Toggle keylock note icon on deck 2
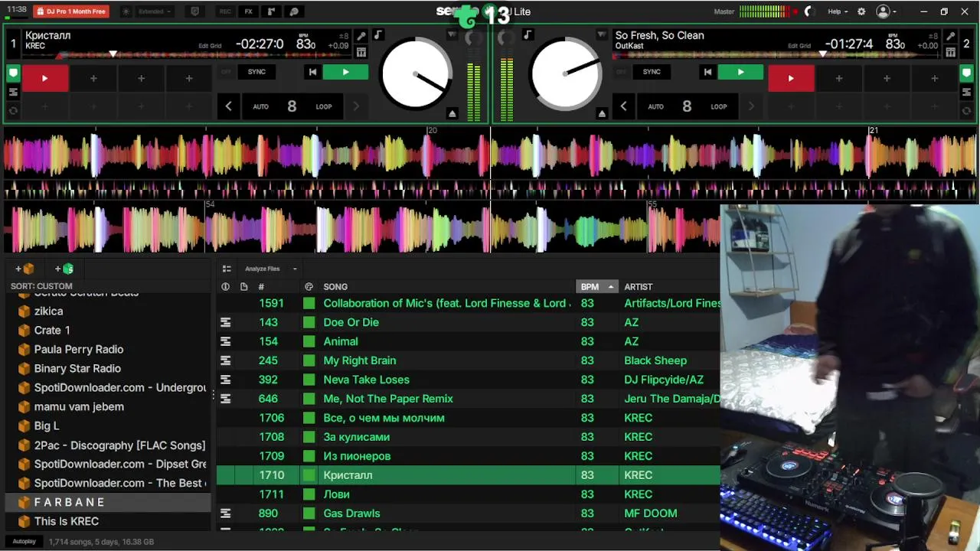 click(528, 35)
